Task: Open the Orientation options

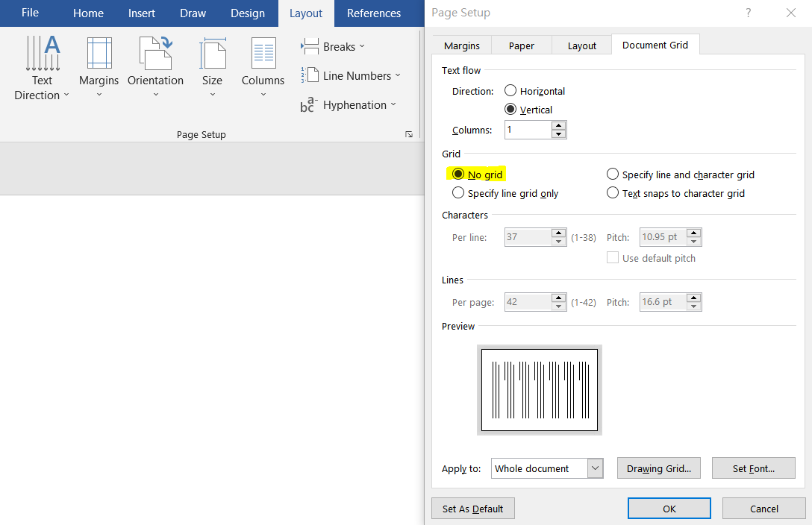Action: (x=155, y=54)
